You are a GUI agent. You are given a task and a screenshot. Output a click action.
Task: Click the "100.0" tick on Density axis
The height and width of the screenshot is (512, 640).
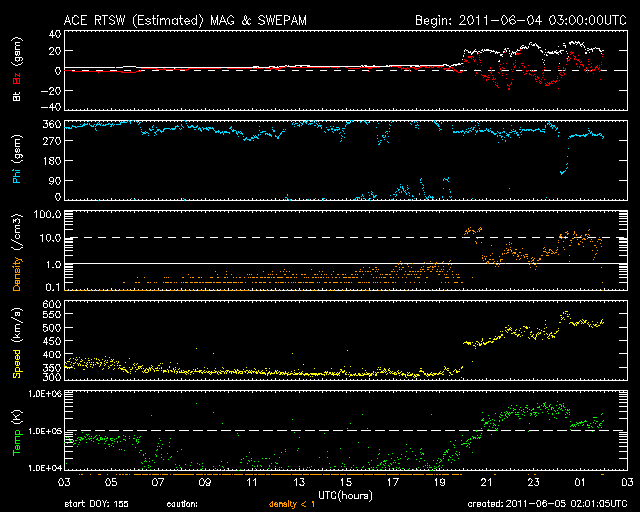point(47,214)
